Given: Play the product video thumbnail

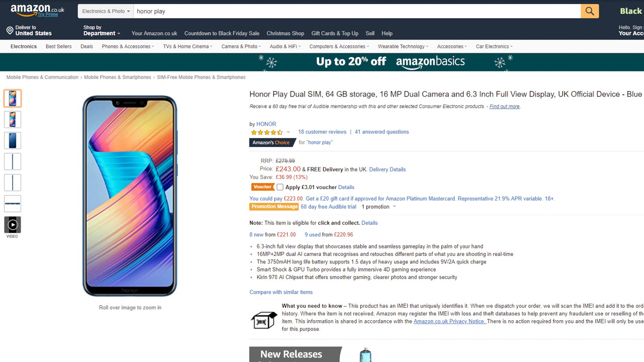Looking at the screenshot, I should pos(13,225).
